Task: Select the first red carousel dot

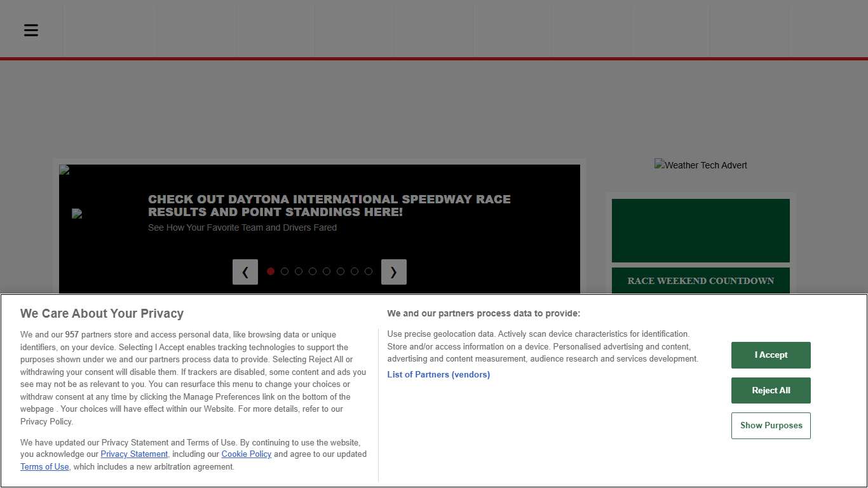Action: tap(271, 271)
